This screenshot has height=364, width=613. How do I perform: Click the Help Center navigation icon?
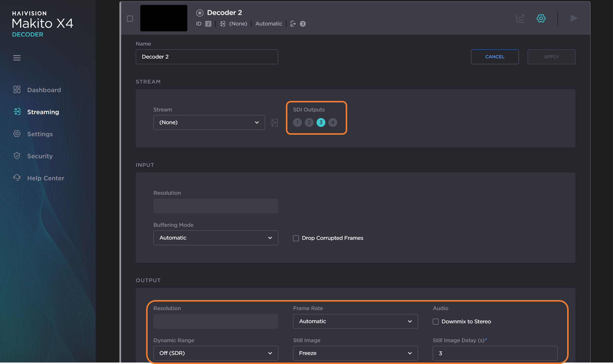pyautogui.click(x=16, y=178)
